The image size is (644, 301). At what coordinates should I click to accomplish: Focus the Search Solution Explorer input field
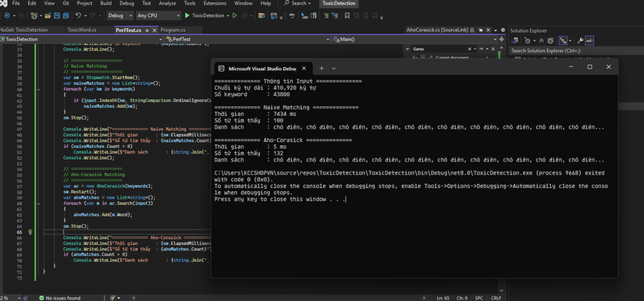pos(577,51)
